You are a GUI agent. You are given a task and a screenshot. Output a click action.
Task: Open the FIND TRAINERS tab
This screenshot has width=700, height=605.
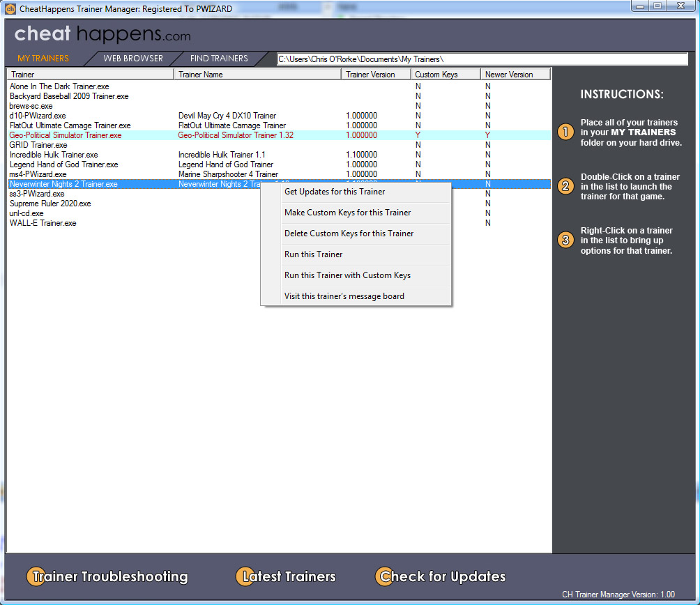[219, 59]
